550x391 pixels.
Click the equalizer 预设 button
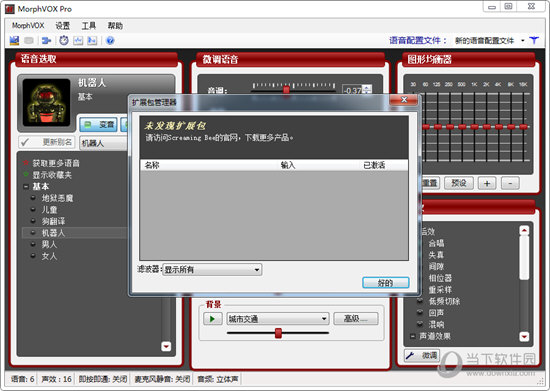(459, 183)
